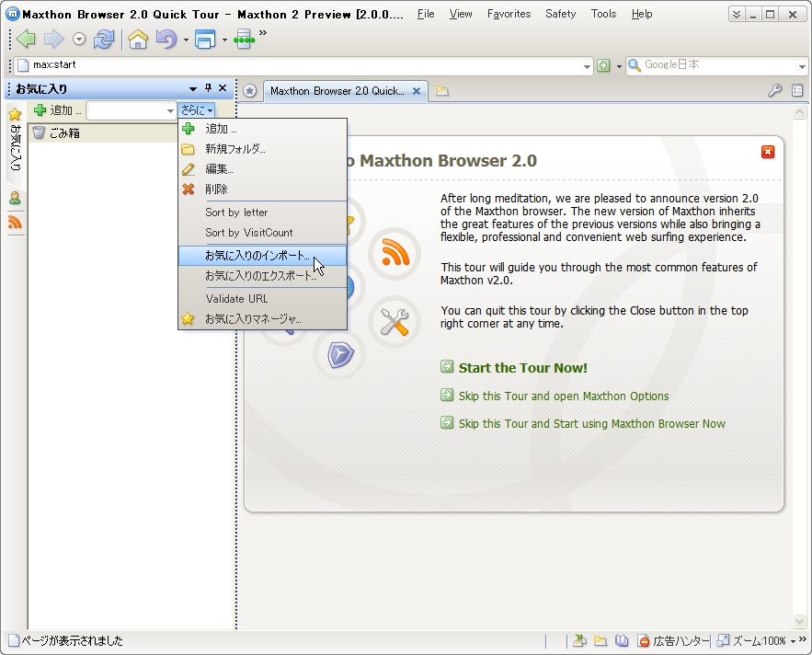Click the book icon in status bar
The width and height of the screenshot is (812, 655).
pos(622,641)
